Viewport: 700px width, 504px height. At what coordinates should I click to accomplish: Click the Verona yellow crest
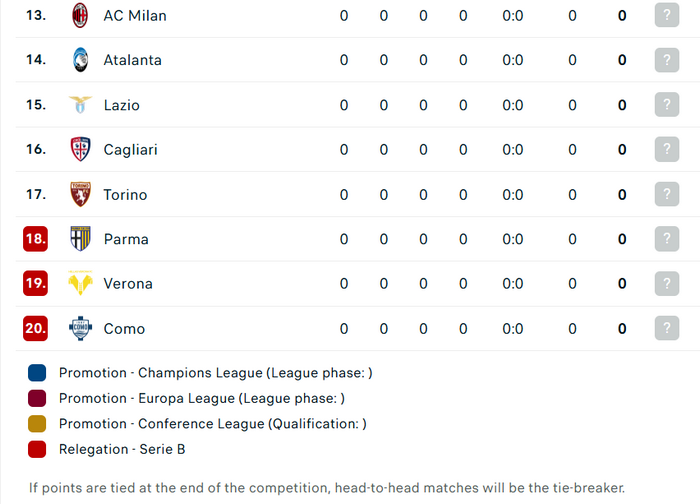(x=80, y=283)
